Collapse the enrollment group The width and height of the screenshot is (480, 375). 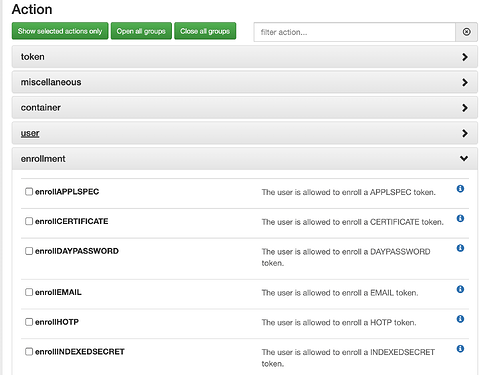click(x=245, y=159)
